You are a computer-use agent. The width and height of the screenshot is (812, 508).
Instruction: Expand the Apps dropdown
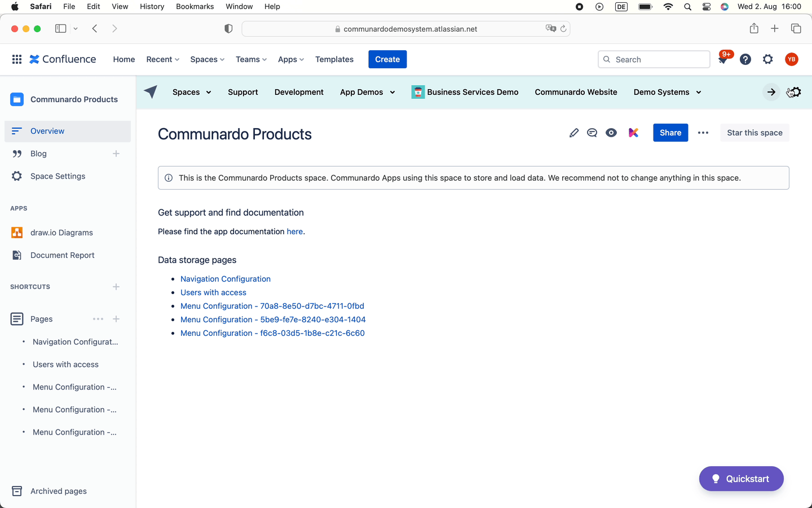click(291, 59)
